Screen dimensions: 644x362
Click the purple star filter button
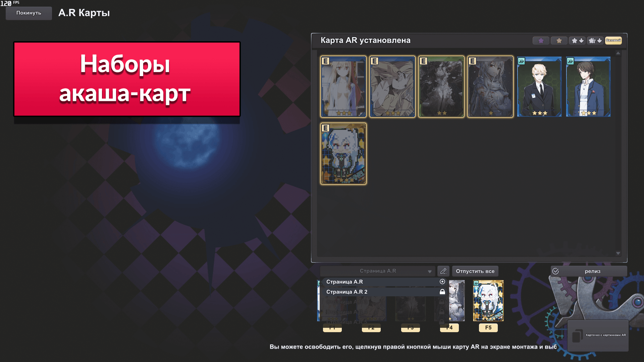[541, 41]
